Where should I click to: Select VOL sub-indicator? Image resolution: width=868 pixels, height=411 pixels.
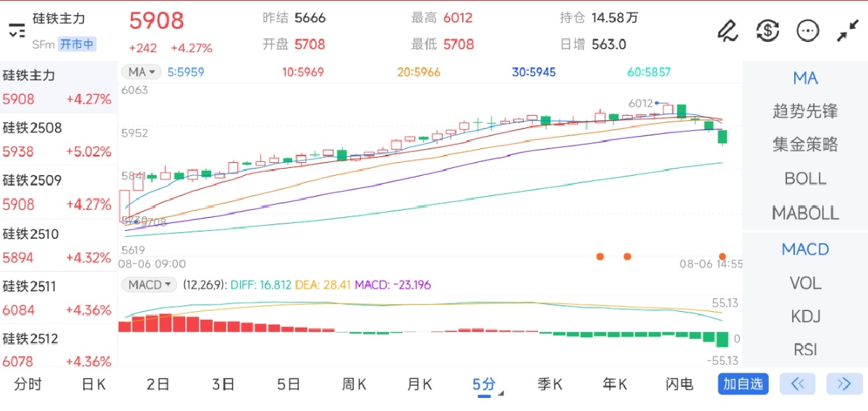pos(805,283)
